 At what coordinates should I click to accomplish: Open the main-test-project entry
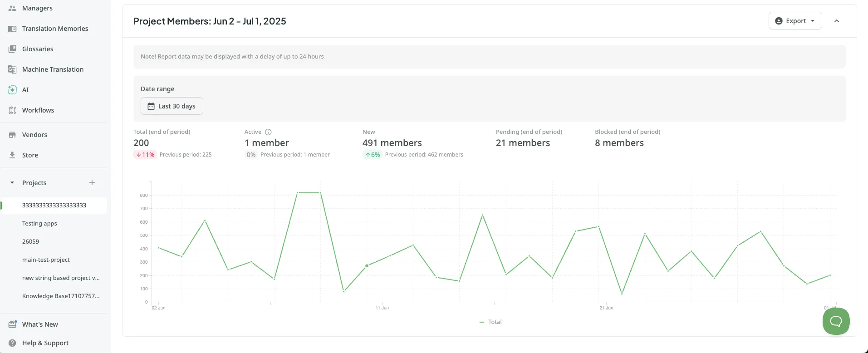pos(46,260)
